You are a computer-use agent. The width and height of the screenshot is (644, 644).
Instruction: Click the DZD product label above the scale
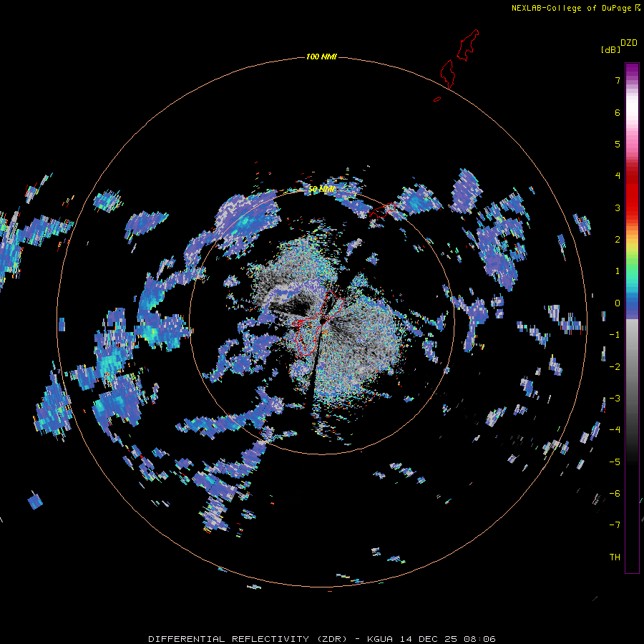629,43
